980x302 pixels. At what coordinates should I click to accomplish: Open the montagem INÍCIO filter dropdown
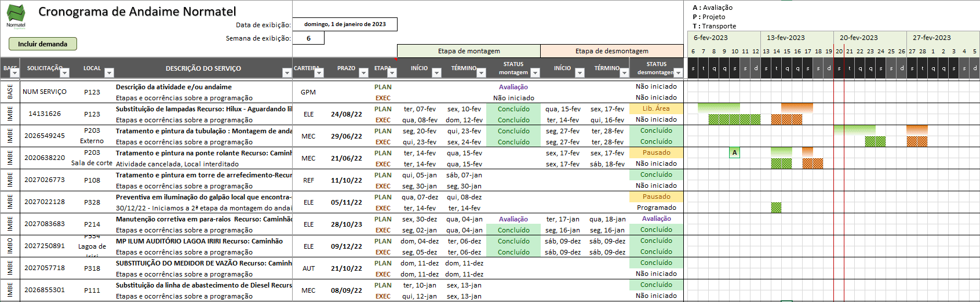[436, 72]
